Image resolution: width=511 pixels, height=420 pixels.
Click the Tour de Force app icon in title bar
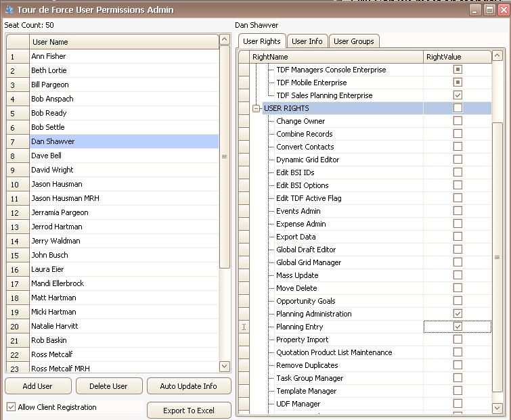(9, 9)
